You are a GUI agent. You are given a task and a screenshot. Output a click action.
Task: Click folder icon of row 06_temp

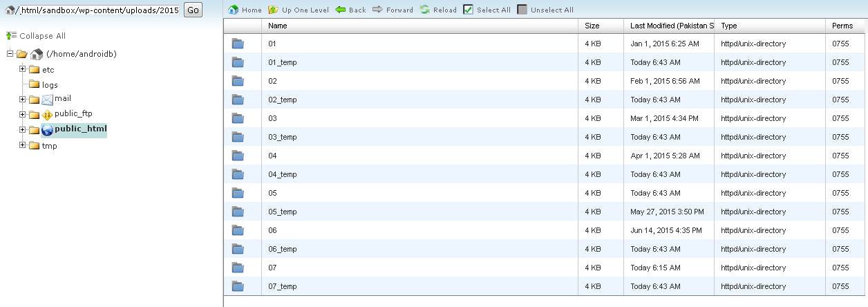click(x=238, y=249)
